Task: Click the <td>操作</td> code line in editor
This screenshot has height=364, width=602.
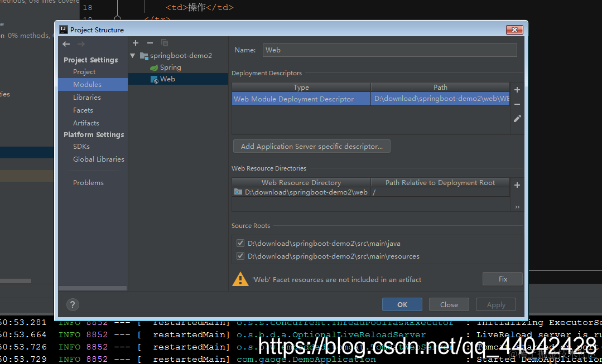Action: [x=200, y=7]
